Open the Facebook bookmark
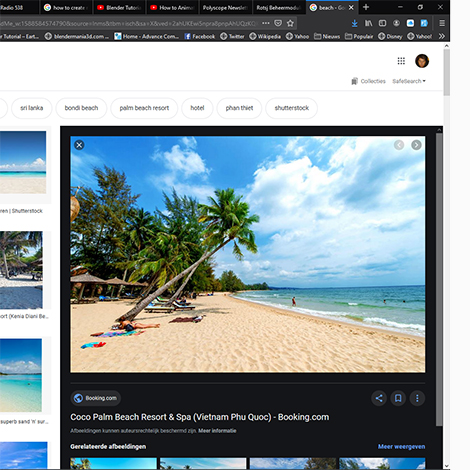The width and height of the screenshot is (470, 470). click(x=200, y=36)
